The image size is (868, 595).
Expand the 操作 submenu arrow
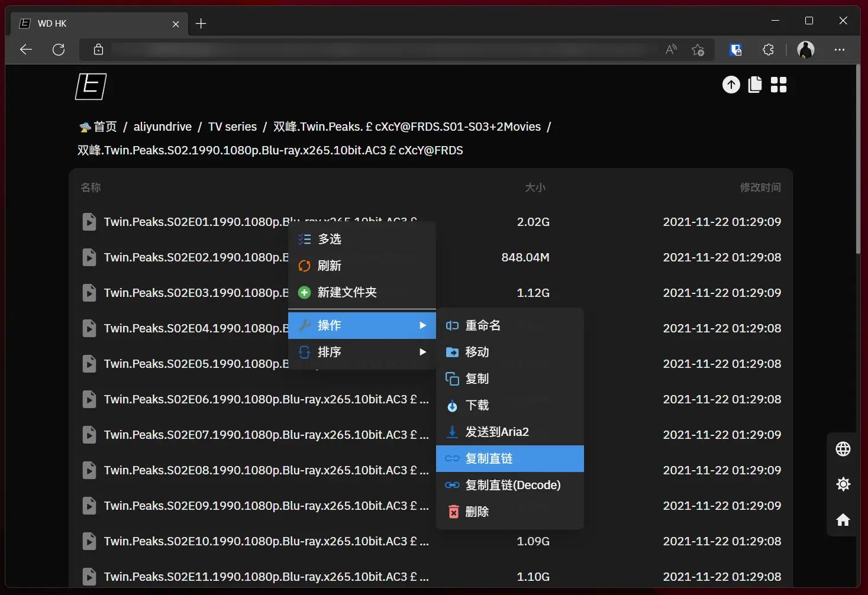coord(422,325)
